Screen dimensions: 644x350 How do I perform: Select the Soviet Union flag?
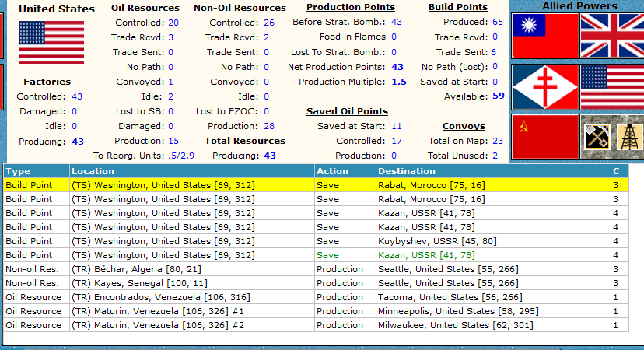(545, 137)
